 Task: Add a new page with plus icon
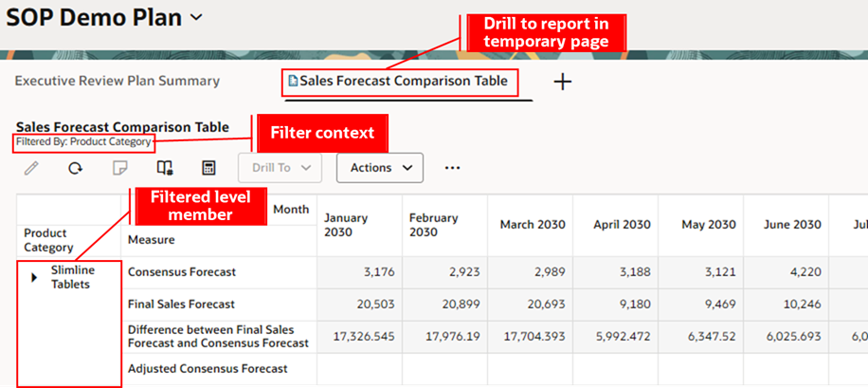tap(563, 82)
